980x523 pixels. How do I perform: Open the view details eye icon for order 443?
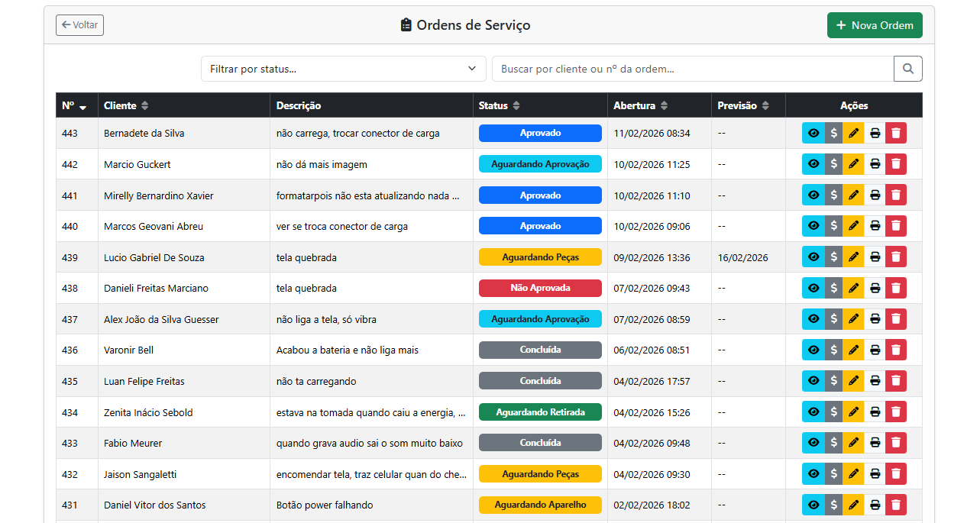(813, 132)
